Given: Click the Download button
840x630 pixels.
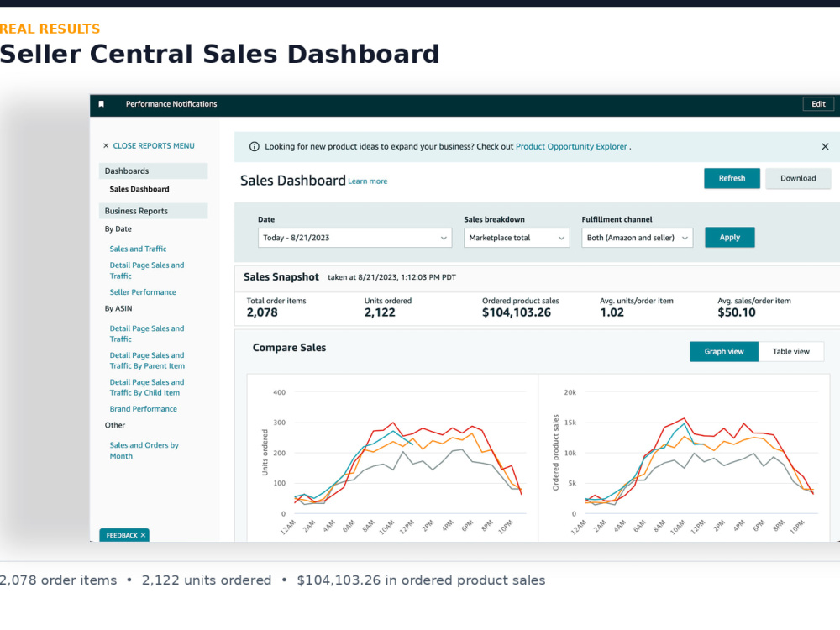Looking at the screenshot, I should (798, 178).
